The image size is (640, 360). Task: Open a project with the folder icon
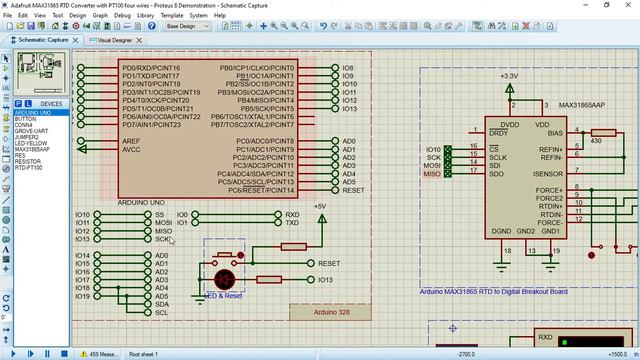pyautogui.click(x=20, y=26)
